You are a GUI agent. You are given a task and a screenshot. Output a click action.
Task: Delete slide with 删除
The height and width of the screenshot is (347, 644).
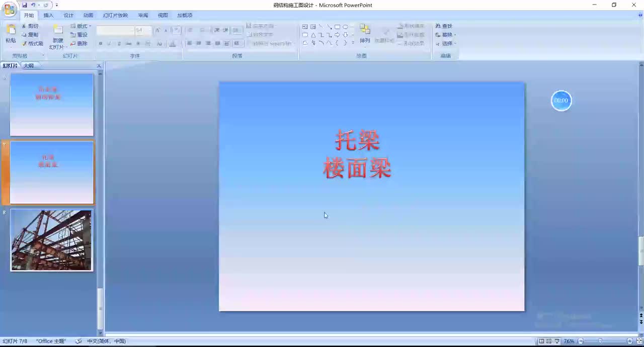79,43
